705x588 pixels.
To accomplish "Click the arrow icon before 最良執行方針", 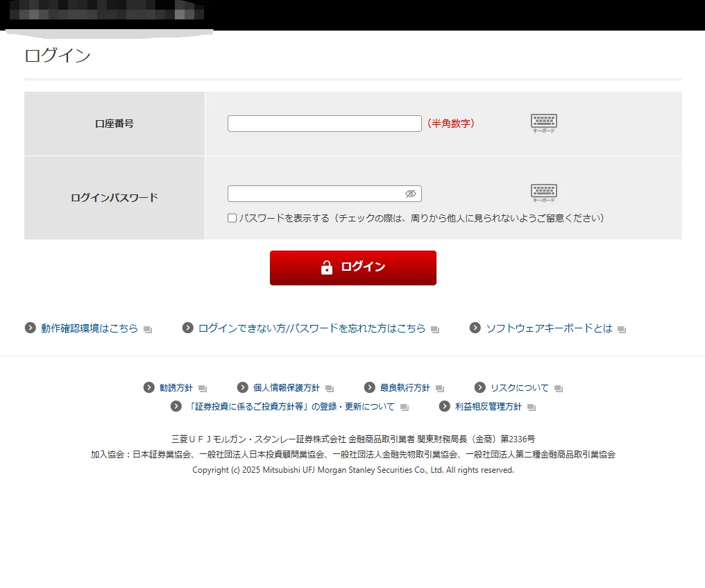I will pyautogui.click(x=369, y=387).
